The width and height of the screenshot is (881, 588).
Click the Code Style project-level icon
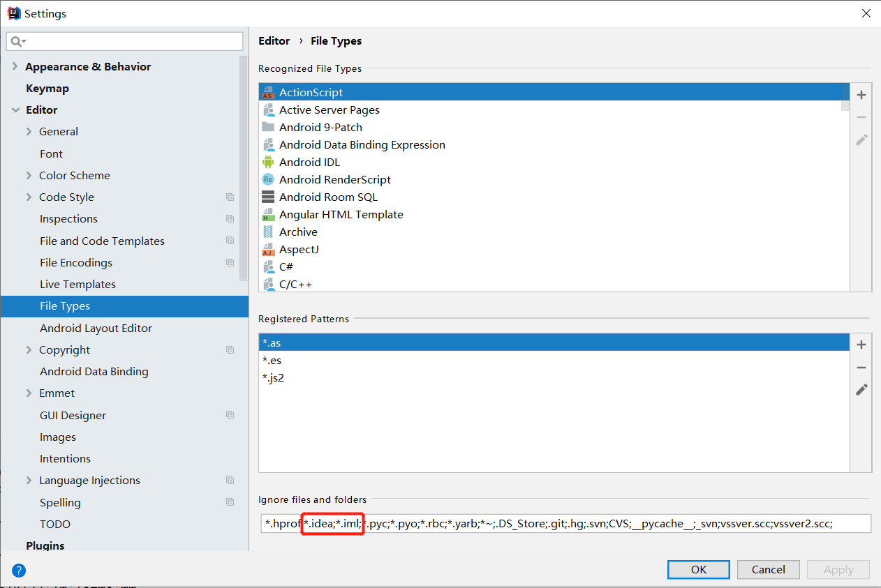coord(230,197)
